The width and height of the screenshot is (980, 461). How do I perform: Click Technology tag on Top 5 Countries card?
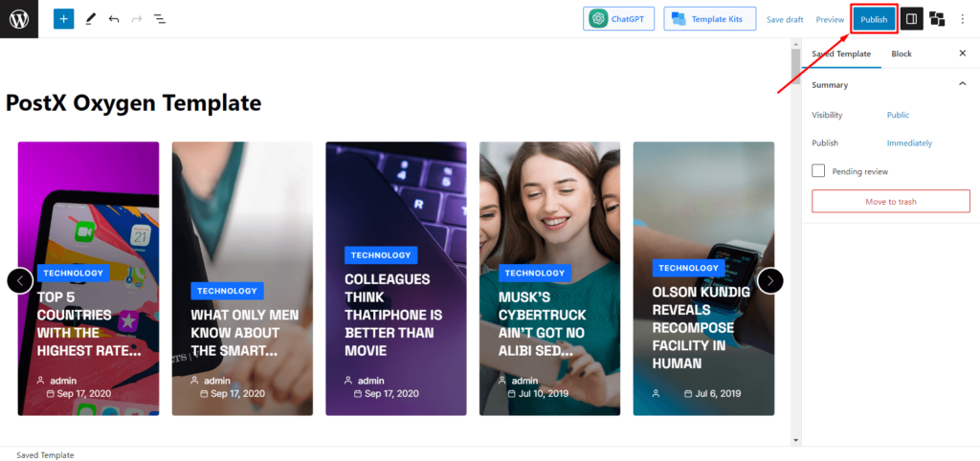point(73,273)
